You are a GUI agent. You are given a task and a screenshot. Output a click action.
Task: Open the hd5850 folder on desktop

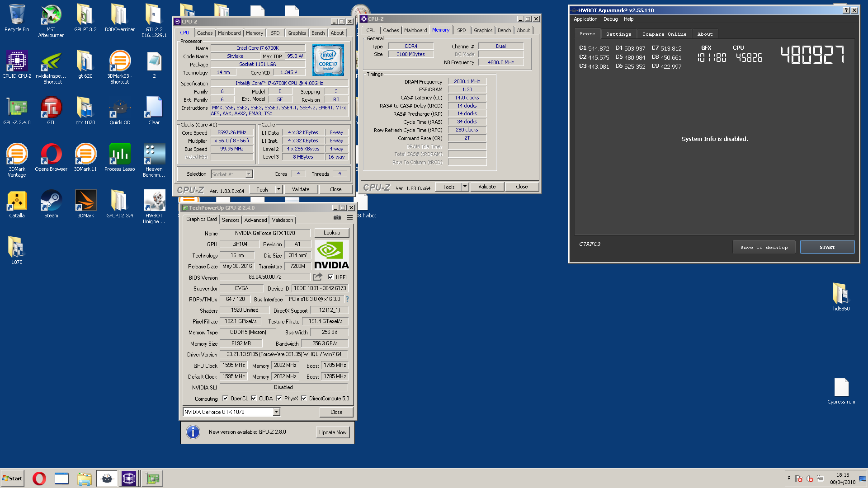[x=841, y=297]
